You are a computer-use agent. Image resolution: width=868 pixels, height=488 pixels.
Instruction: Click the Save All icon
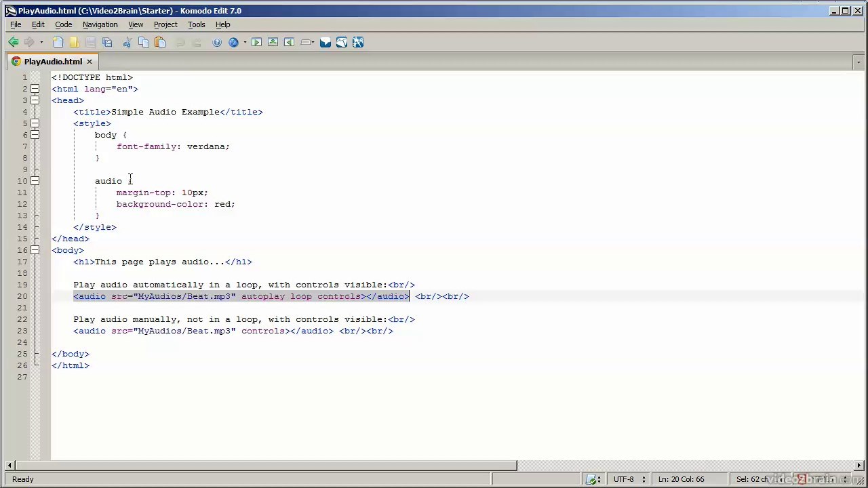click(x=107, y=43)
